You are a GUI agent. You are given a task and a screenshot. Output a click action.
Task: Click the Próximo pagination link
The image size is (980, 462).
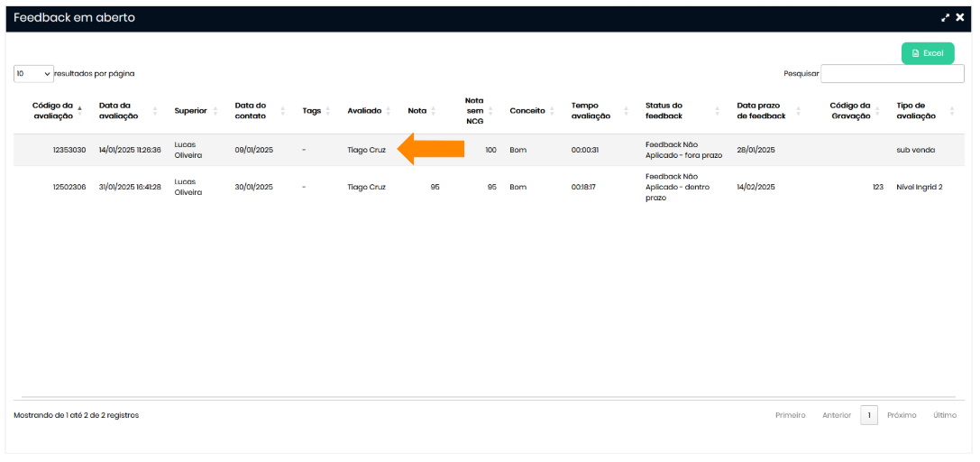[x=902, y=415]
